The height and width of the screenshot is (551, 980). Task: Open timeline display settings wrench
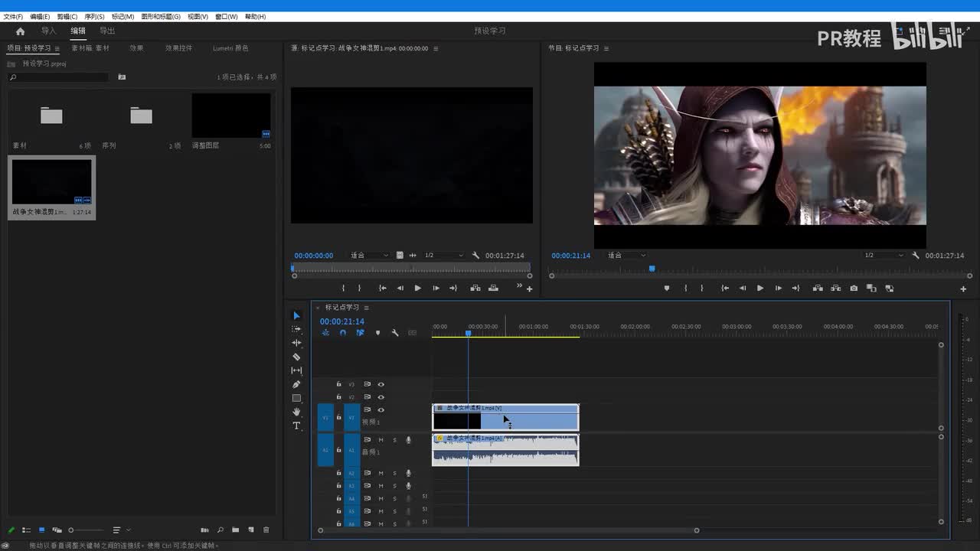[395, 333]
